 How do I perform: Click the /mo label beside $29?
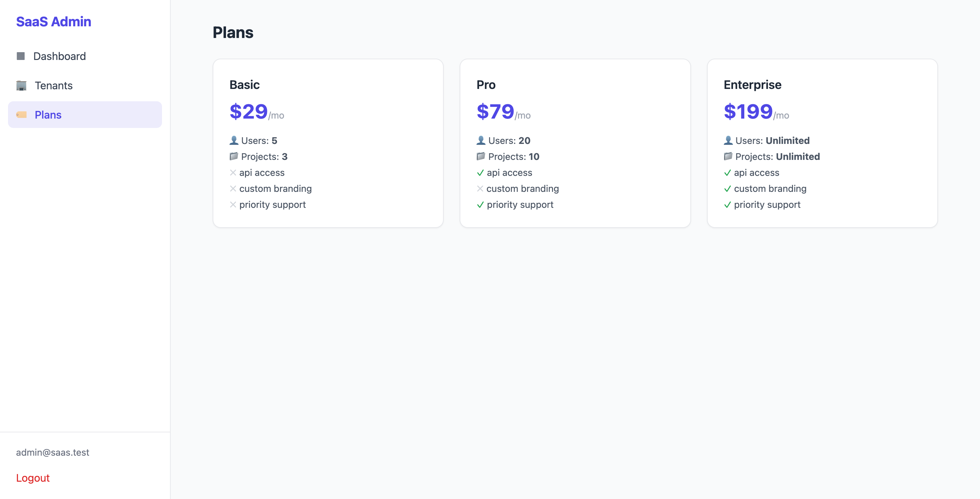point(276,116)
